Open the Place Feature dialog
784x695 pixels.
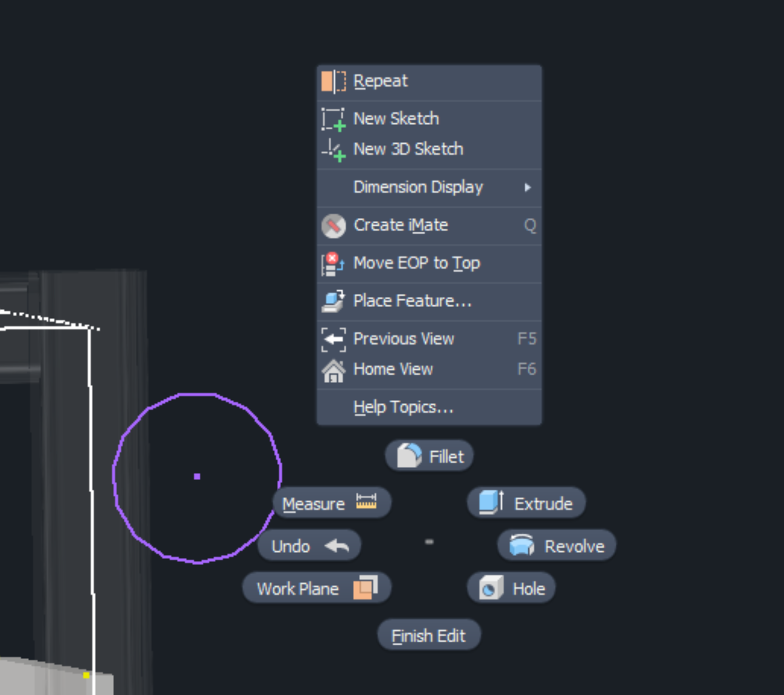412,300
